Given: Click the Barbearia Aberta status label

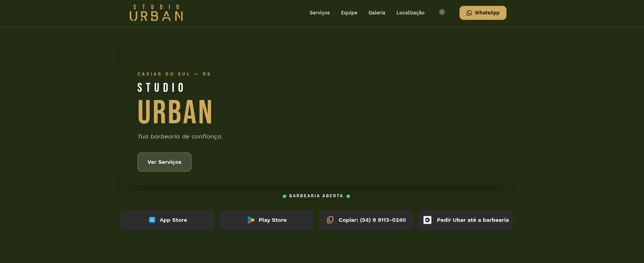Looking at the screenshot, I should point(316,196).
